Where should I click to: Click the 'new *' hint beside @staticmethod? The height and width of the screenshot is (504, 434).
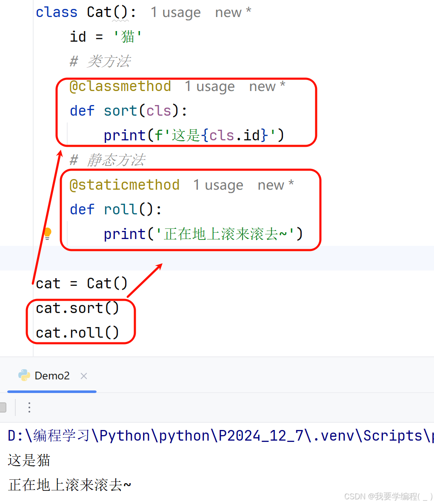(x=276, y=185)
